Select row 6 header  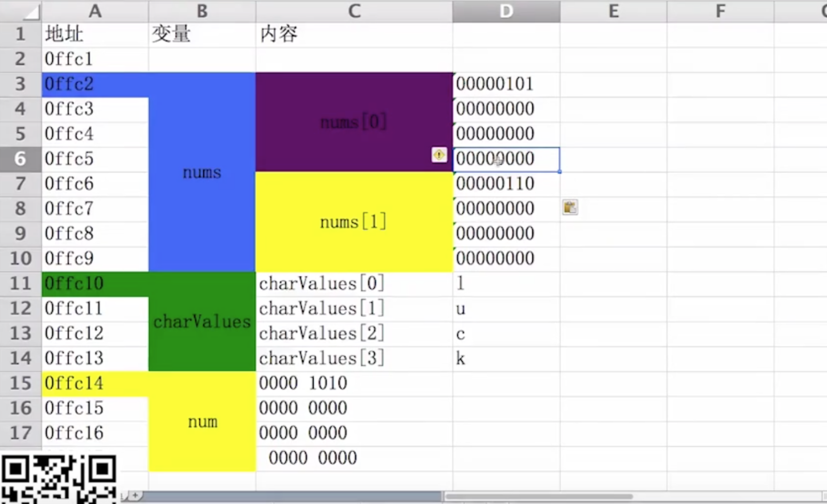tap(21, 159)
